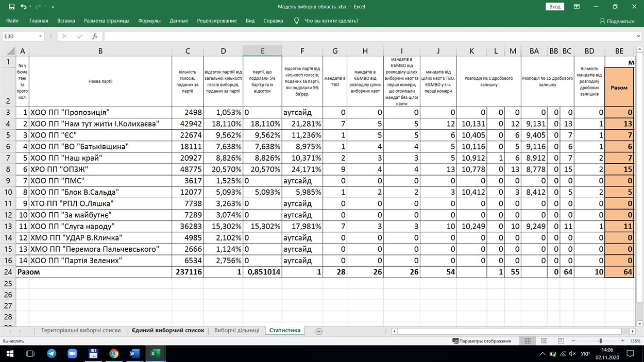Switch to the Вставка ribbon tab

pyautogui.click(x=66, y=21)
